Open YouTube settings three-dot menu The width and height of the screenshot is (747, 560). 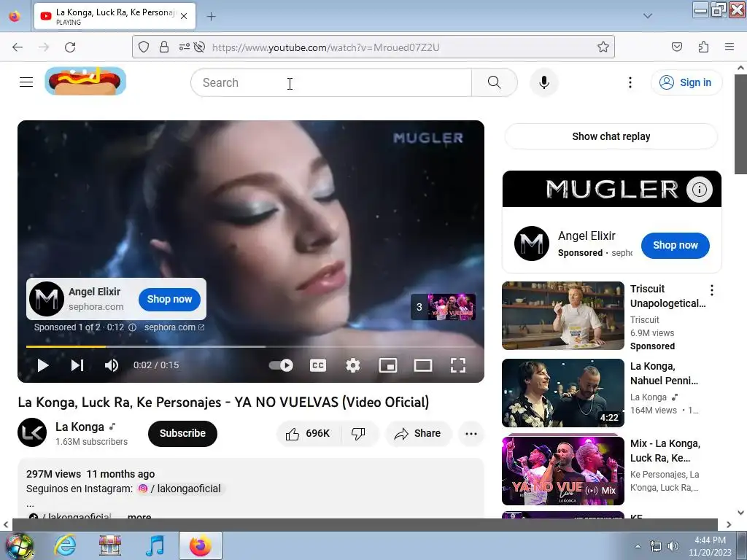[x=630, y=82]
